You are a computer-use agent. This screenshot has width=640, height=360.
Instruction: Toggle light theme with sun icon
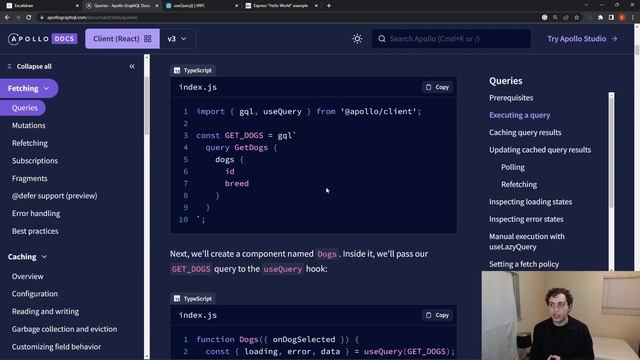[357, 39]
